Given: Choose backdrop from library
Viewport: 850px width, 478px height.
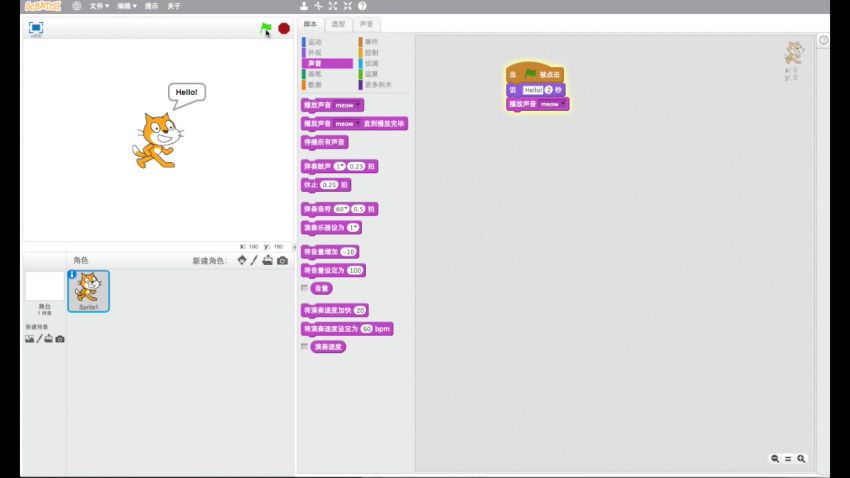Looking at the screenshot, I should (29, 339).
